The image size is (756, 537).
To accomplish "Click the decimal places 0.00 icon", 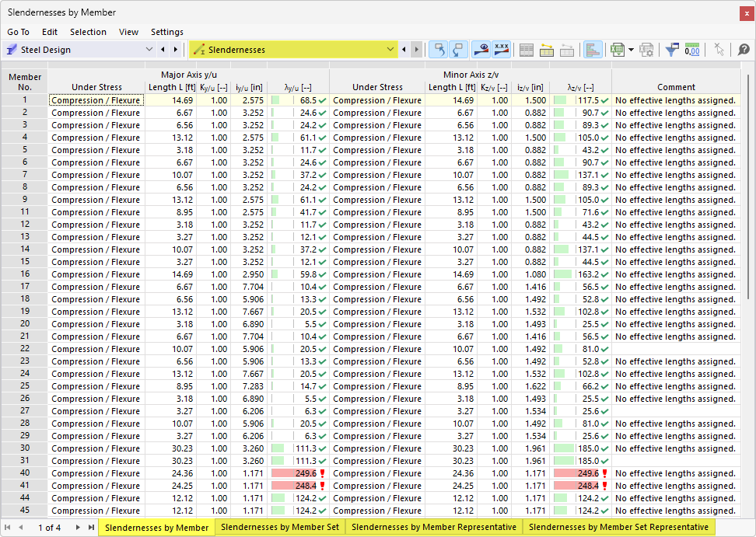I will [691, 49].
